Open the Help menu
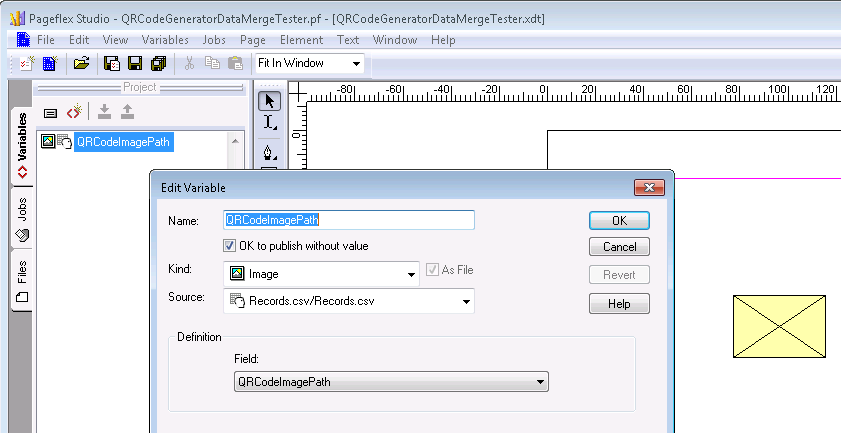 [x=443, y=40]
